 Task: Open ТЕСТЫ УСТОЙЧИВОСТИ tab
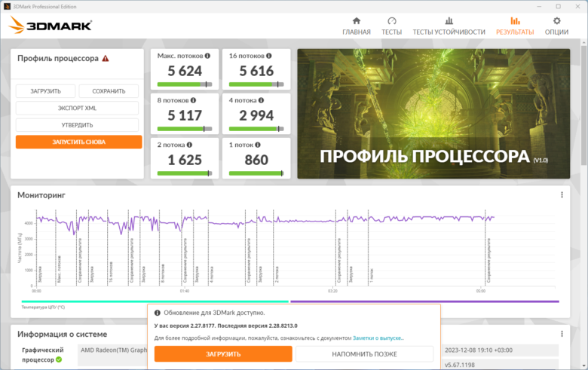point(449,26)
